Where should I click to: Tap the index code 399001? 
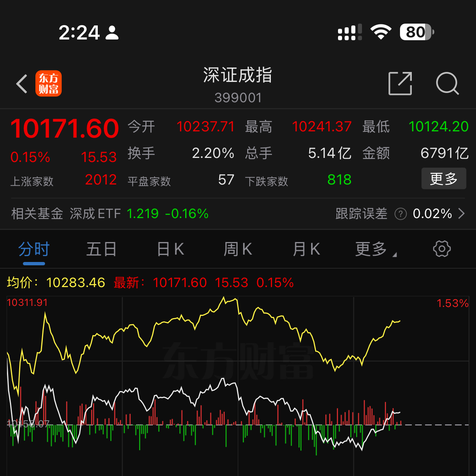(x=238, y=98)
